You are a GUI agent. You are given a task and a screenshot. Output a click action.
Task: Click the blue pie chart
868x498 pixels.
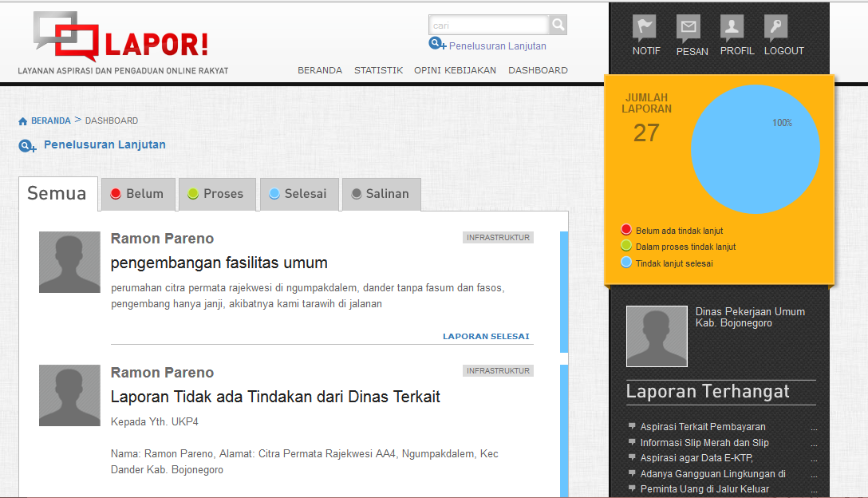point(755,149)
